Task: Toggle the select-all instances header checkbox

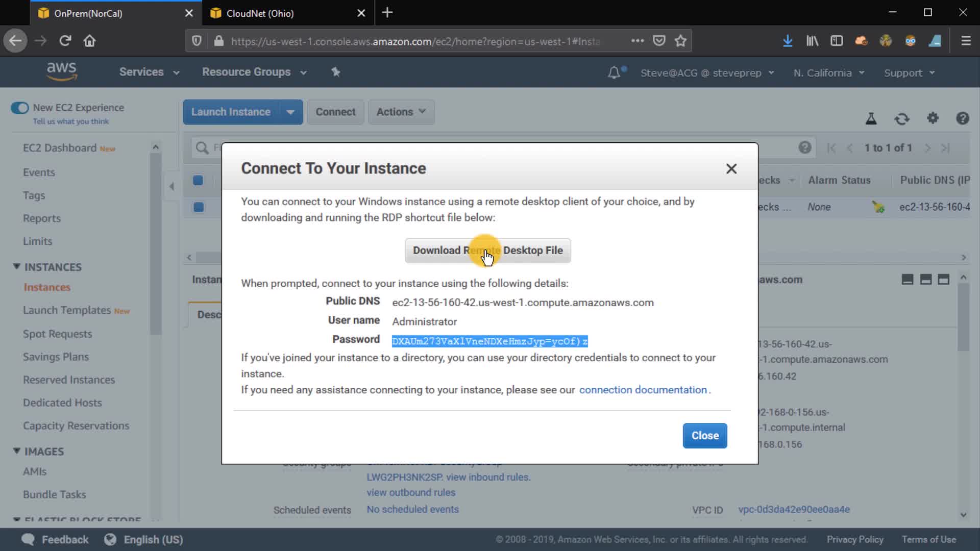Action: [x=198, y=180]
